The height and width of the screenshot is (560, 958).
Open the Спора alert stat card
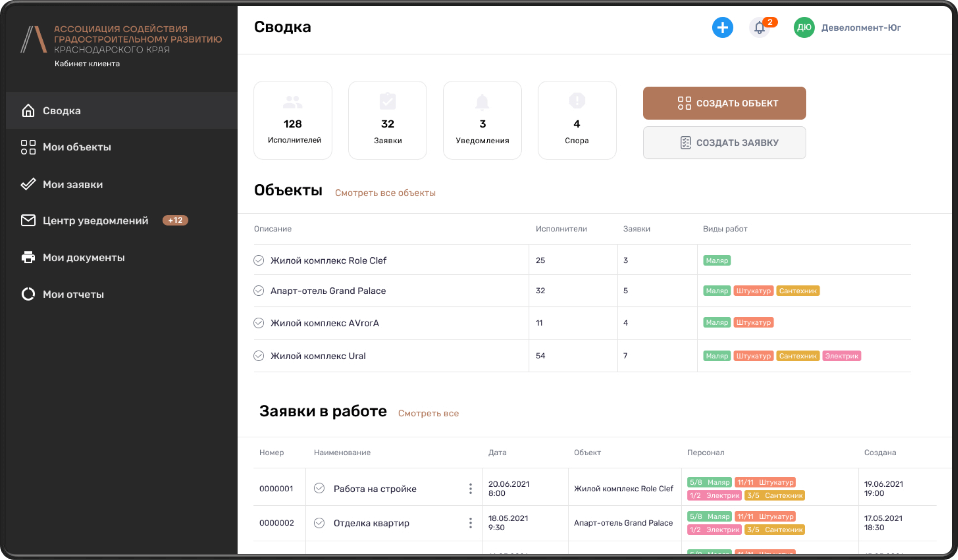point(577,120)
